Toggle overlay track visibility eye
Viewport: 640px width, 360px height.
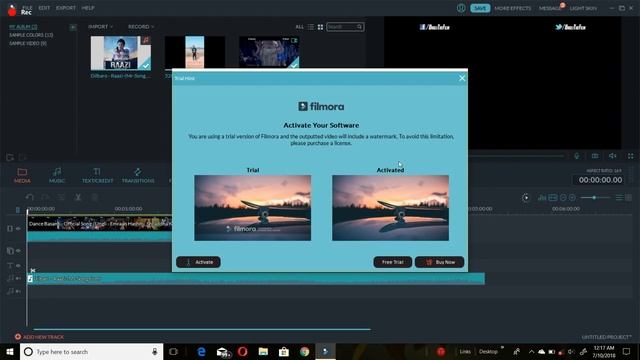[x=18, y=251]
